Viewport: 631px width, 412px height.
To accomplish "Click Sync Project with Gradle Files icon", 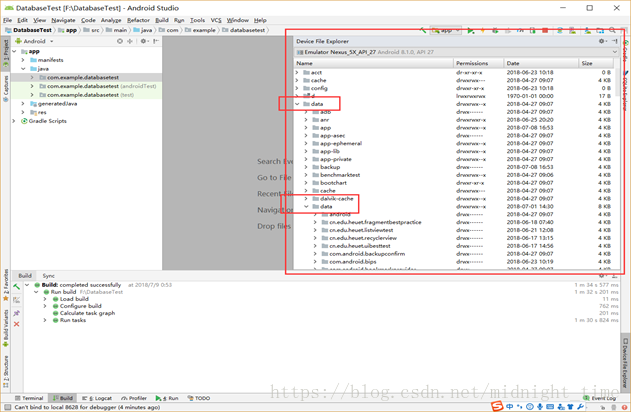I will [x=560, y=31].
